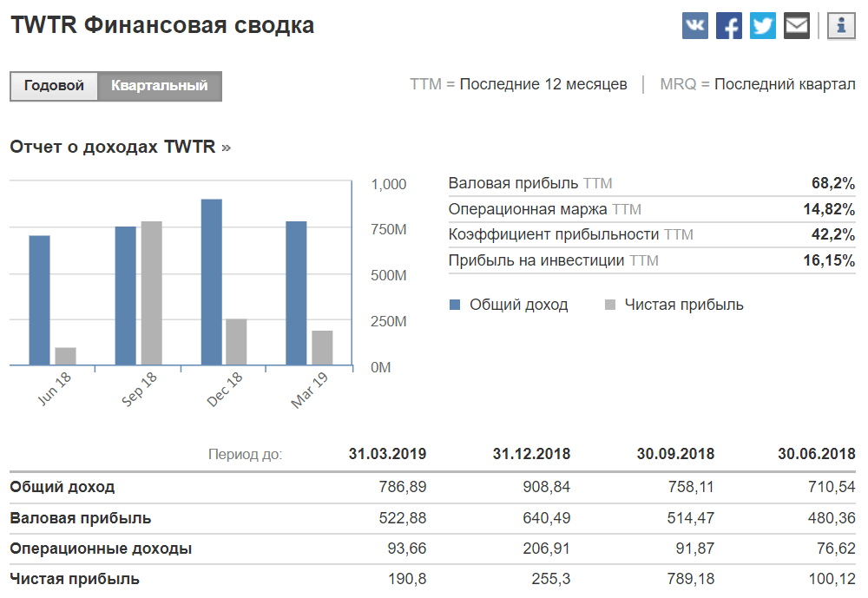Click the Dec 18 blue revenue bar
Viewport: 868px width, 598px height.
click(211, 282)
